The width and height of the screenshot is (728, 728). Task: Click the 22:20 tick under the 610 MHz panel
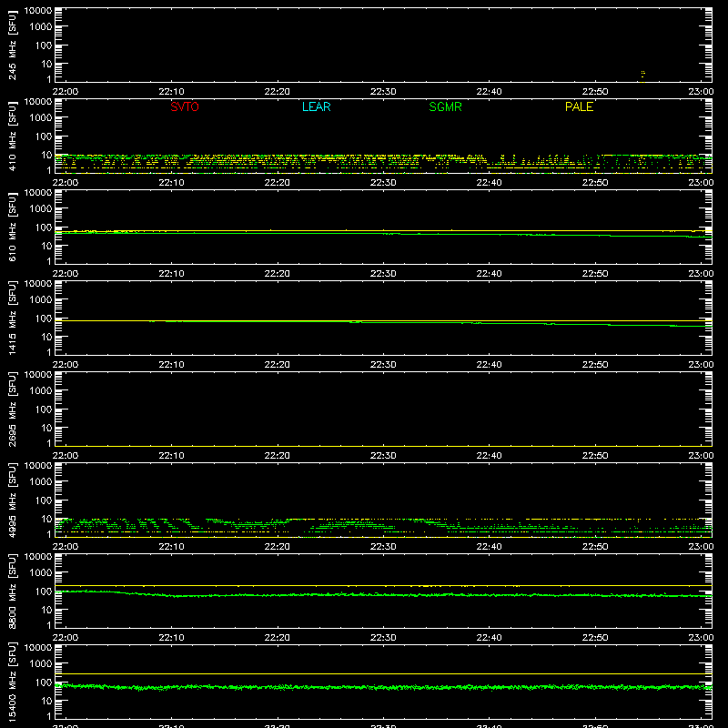(278, 274)
